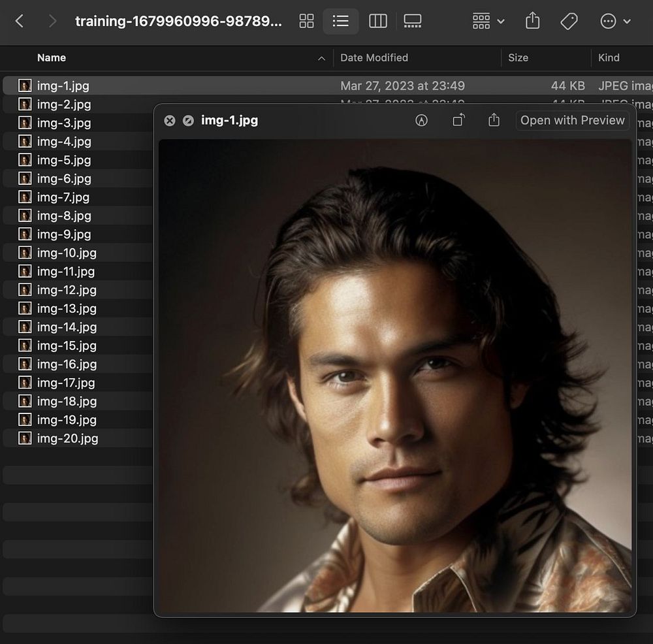Toggle full screen in Quick Look
653x644 pixels.
[188, 121]
